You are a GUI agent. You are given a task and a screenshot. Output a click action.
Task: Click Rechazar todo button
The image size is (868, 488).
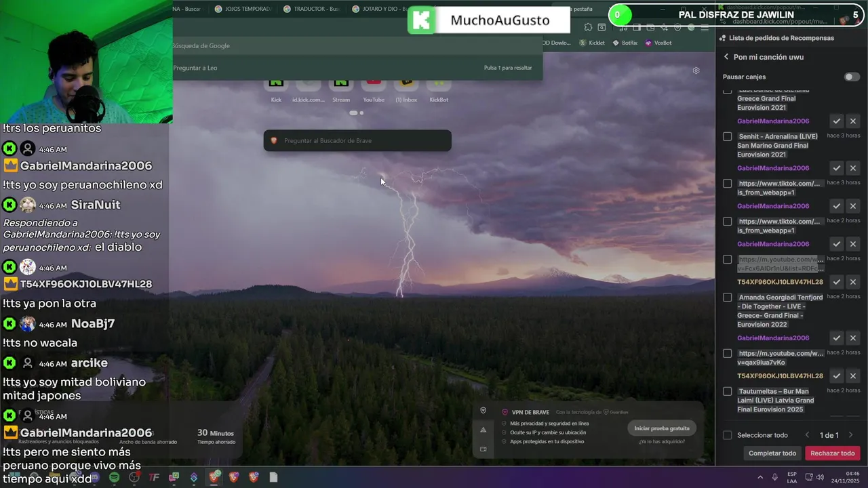pyautogui.click(x=833, y=453)
